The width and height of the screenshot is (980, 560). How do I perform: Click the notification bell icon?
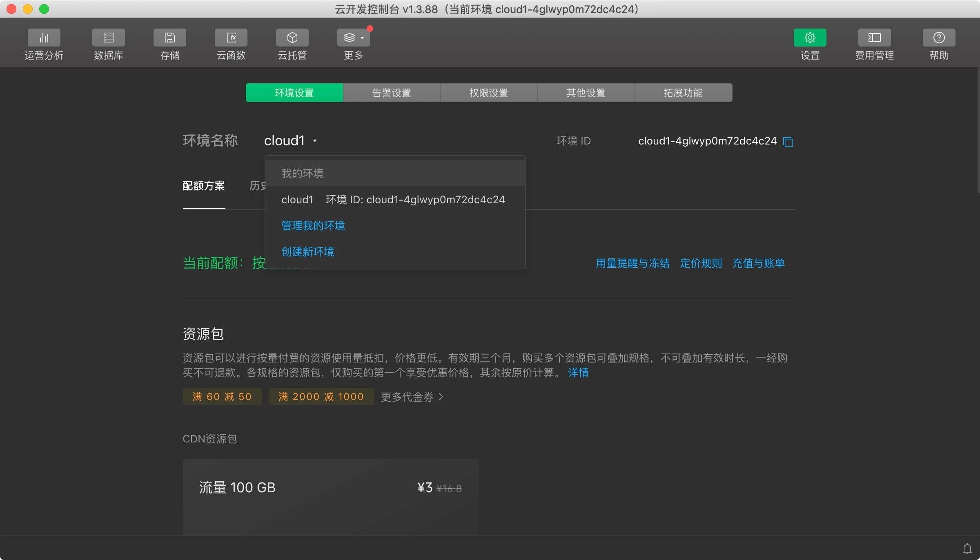coord(967,549)
